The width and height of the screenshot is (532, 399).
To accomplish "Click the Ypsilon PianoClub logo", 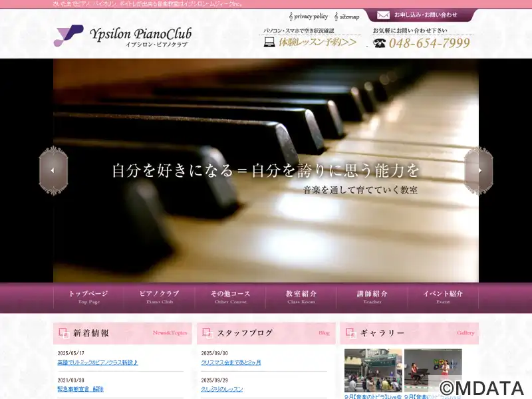I will tap(123, 36).
